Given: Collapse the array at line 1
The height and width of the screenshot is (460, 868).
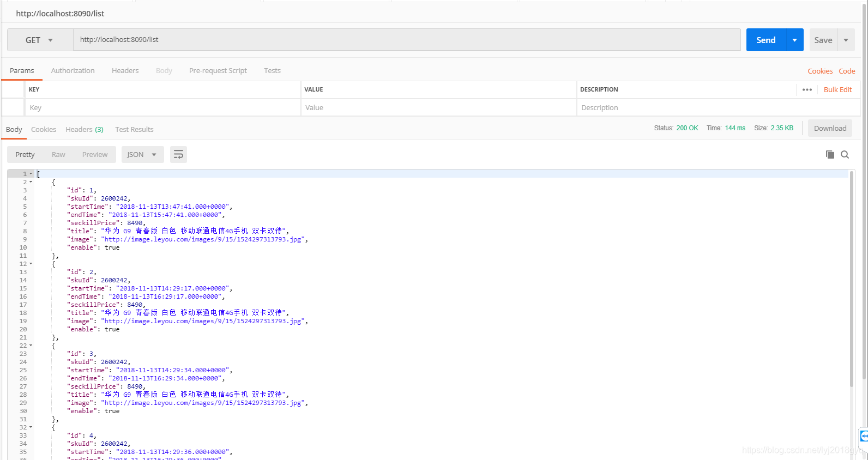Looking at the screenshot, I should 31,174.
